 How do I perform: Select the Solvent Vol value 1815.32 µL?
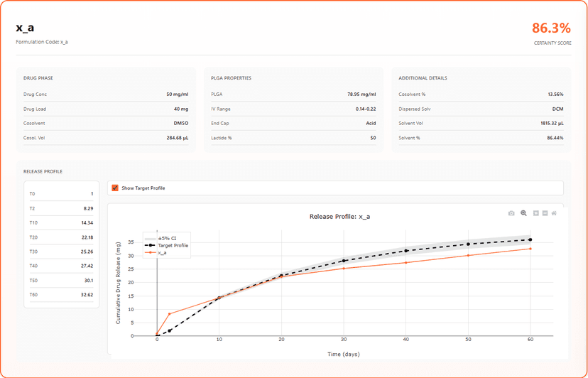point(552,123)
